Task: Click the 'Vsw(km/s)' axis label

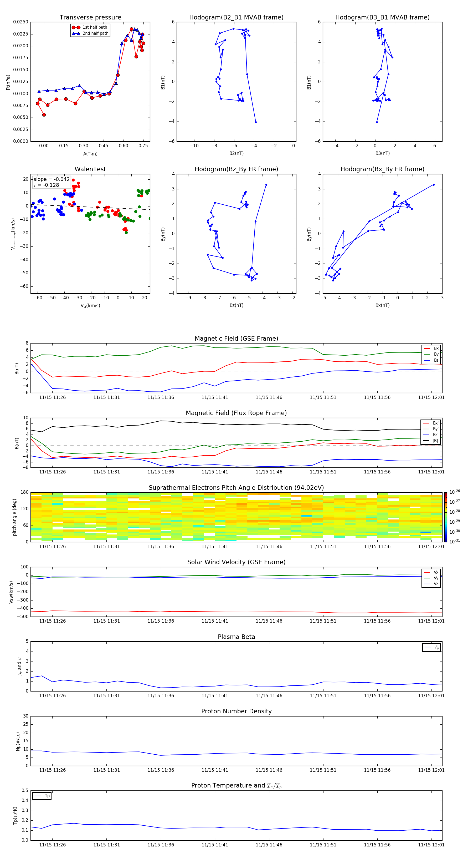Action: pos(11,592)
